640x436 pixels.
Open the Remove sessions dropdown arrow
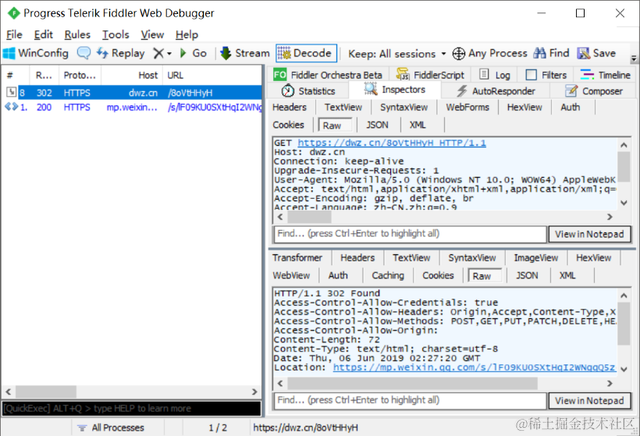tap(169, 53)
